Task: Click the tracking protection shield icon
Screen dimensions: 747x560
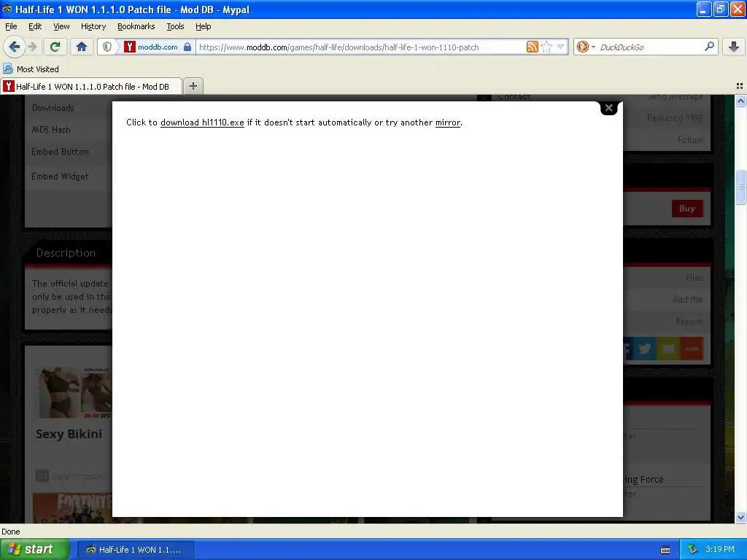Action: click(x=107, y=47)
